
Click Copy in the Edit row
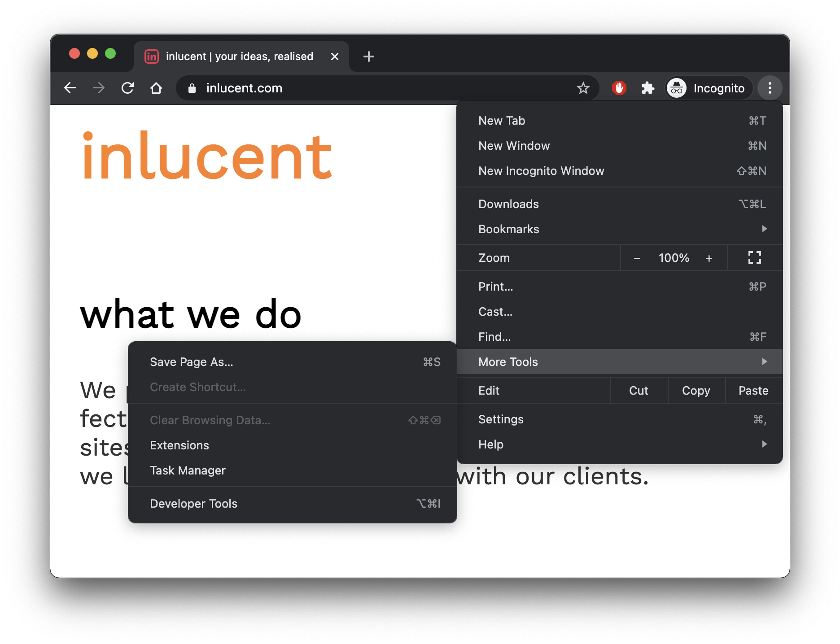(x=696, y=391)
